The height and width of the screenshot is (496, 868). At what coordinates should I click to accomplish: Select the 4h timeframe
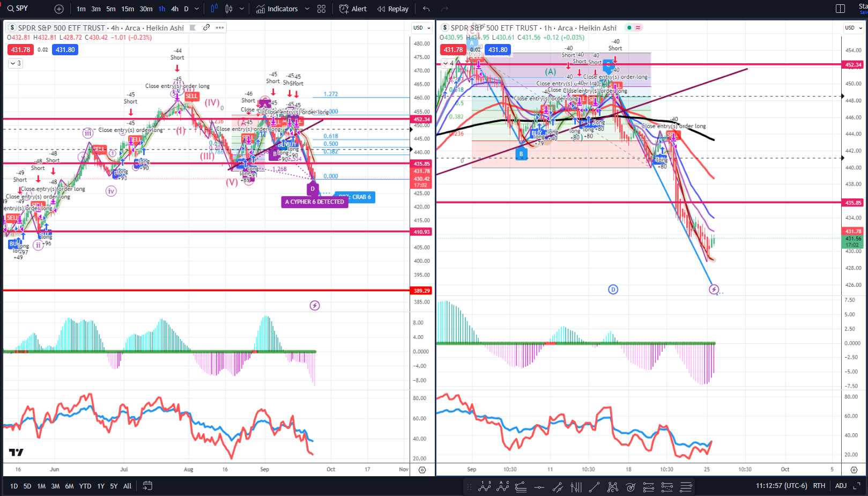(175, 9)
